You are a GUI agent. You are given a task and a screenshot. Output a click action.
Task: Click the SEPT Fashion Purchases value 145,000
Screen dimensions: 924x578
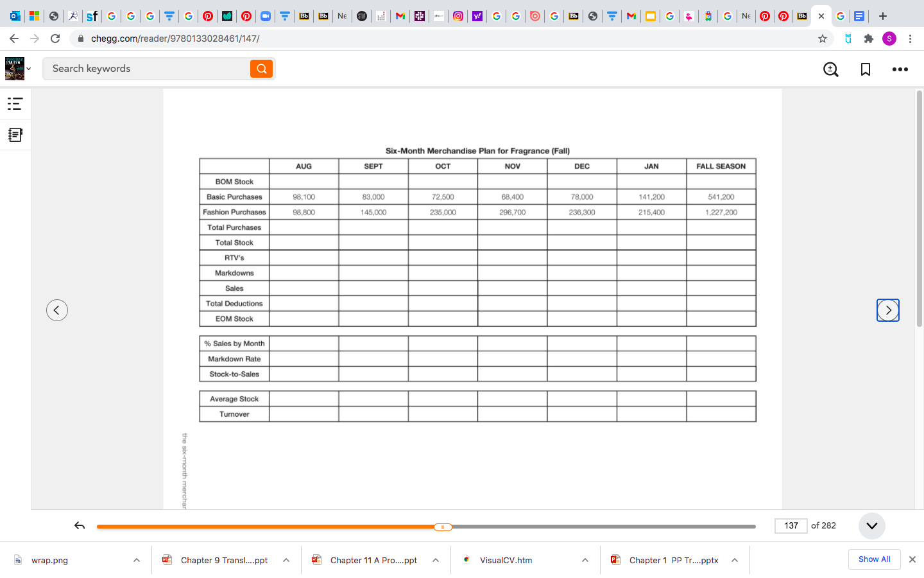click(373, 213)
